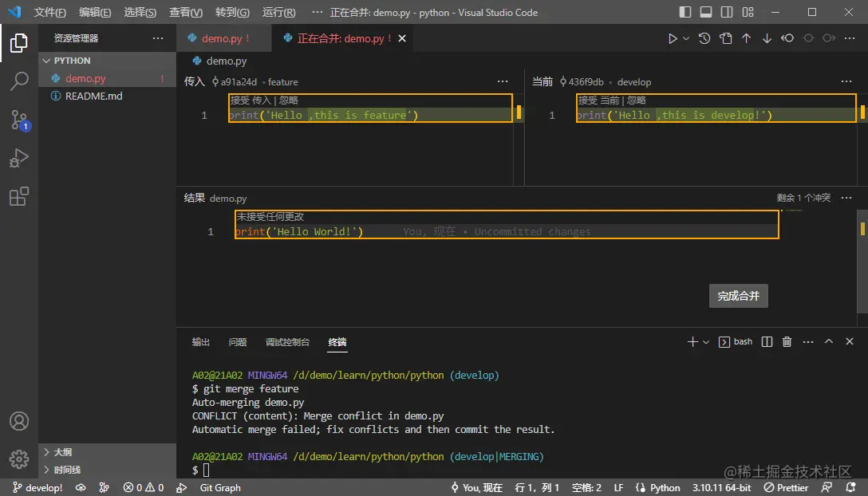Open the terminal launch profile dropdown chevron
The image size is (868, 496).
click(x=706, y=342)
